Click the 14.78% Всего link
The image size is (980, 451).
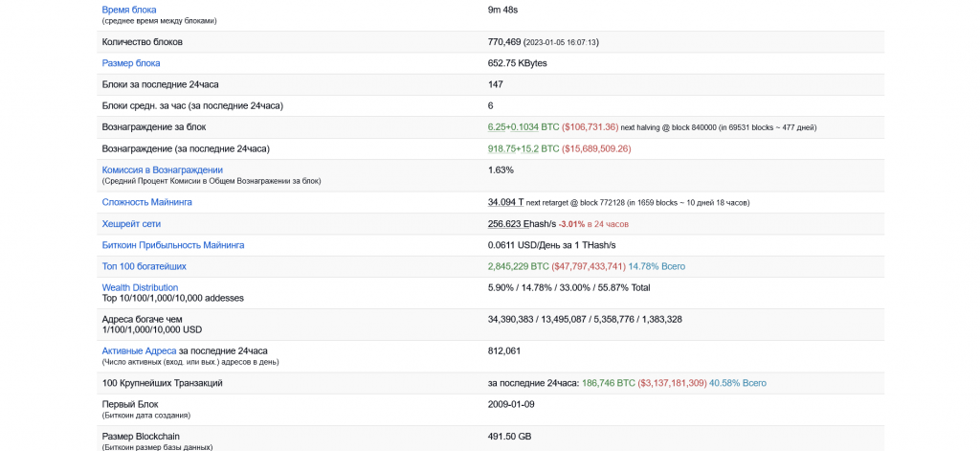[x=657, y=266]
